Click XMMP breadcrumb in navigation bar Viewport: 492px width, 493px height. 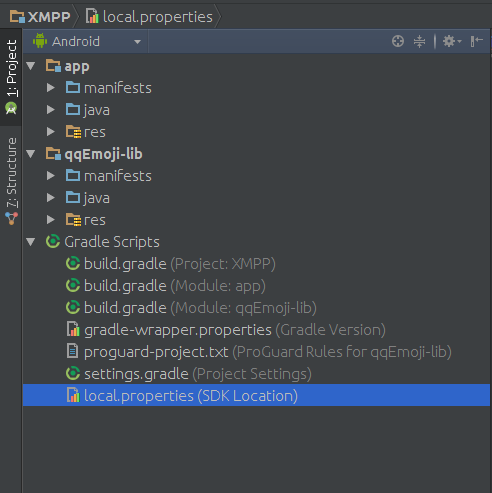40,17
